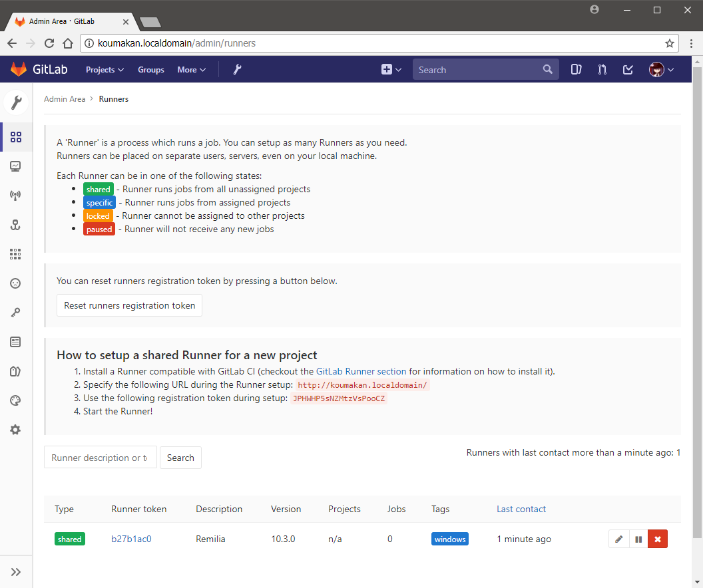This screenshot has width=703, height=588.
Task: Open the admin Overview grid icon
Action: coord(15,137)
